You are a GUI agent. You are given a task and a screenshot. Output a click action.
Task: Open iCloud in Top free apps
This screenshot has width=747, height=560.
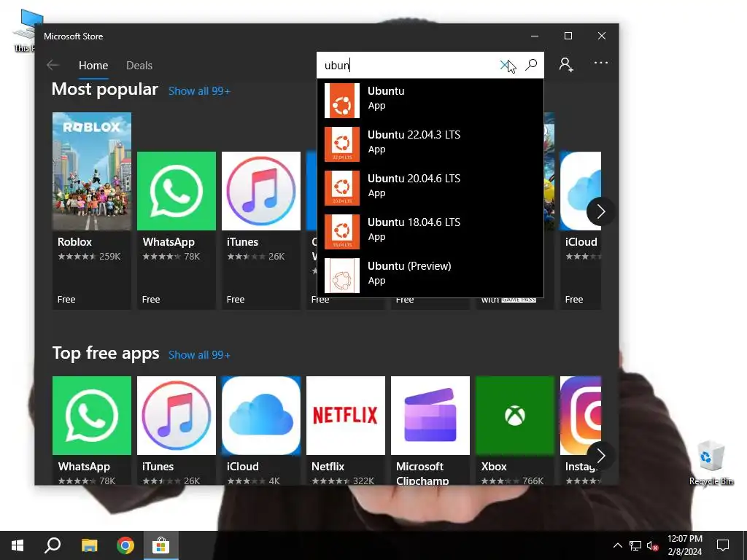261,430
